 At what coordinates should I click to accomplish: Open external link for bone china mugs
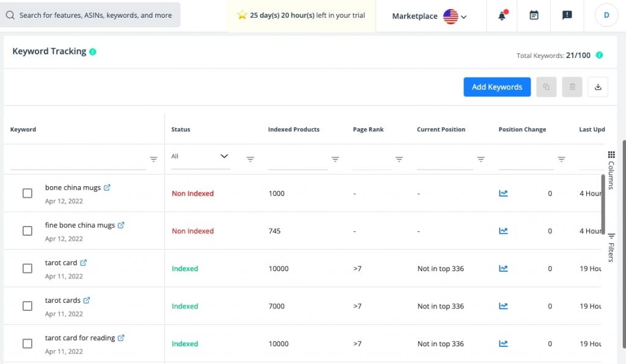coord(107,187)
